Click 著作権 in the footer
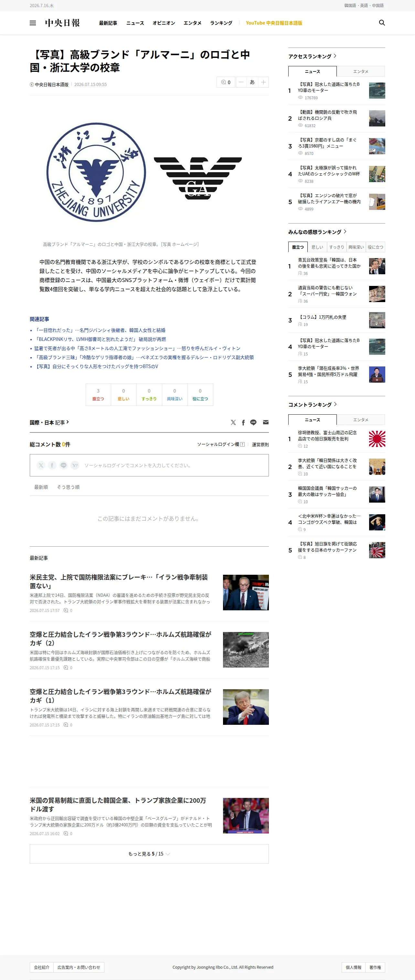Screen dimensions: 415x980 [x=375, y=967]
